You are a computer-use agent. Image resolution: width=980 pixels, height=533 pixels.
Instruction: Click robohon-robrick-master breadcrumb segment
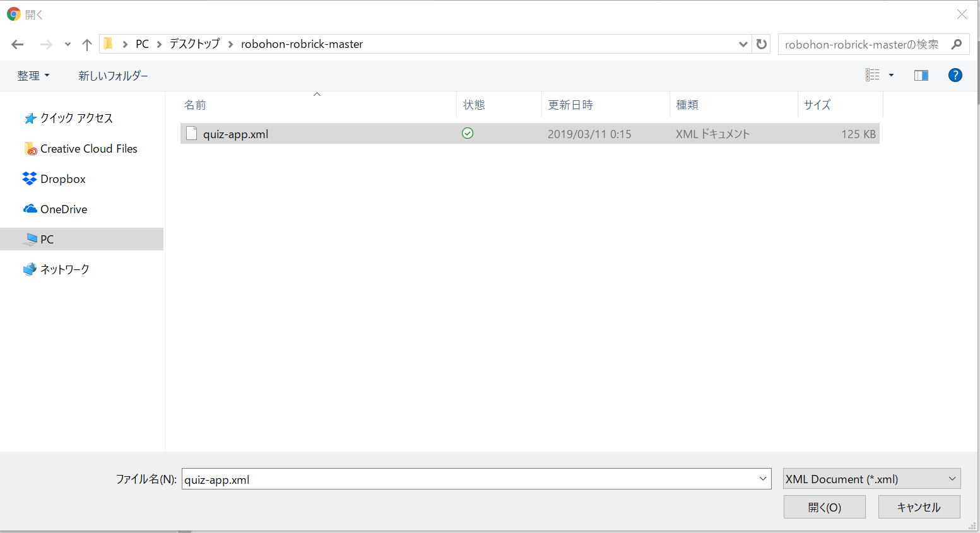(302, 44)
